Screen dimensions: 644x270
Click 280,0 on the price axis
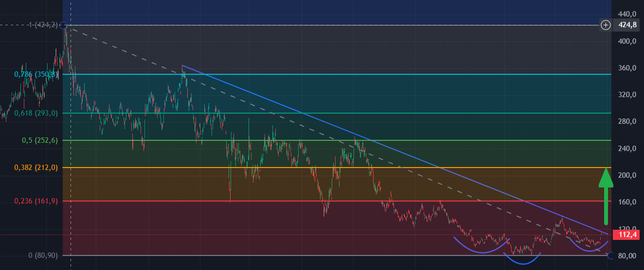[x=626, y=121]
